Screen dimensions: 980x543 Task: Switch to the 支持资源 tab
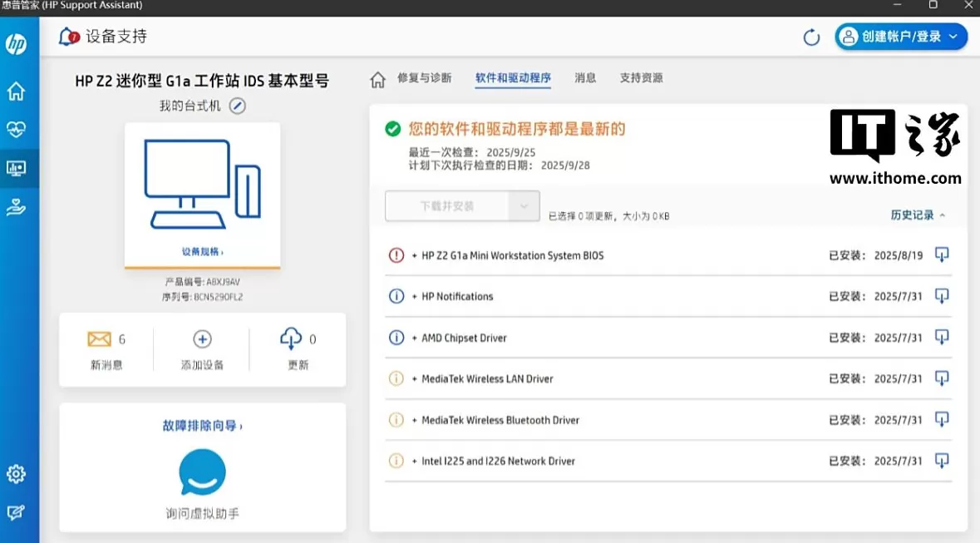point(641,78)
